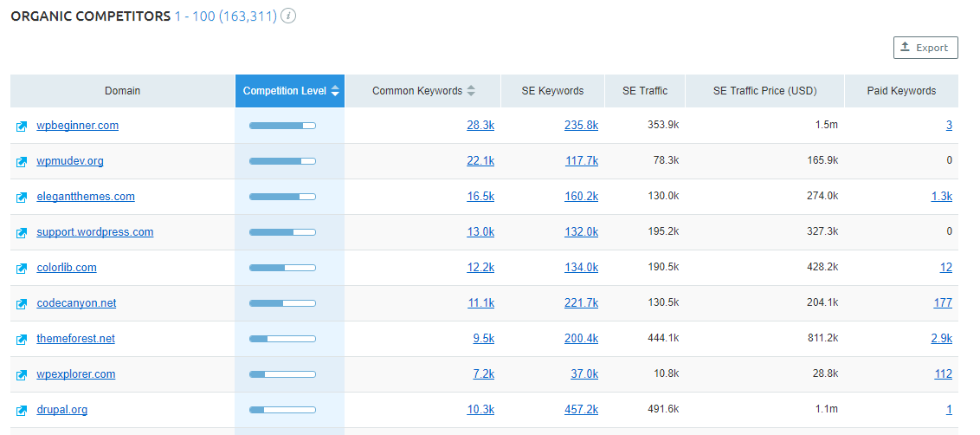Open 457.2k SE keywords for drupal.org
The image size is (980, 435).
(581, 410)
